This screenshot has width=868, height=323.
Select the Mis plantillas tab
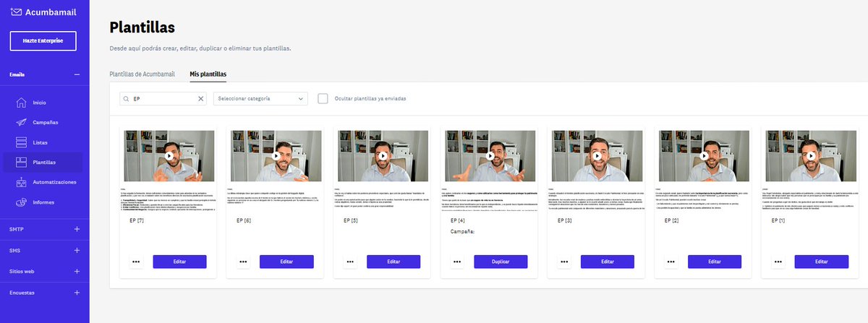(208, 74)
